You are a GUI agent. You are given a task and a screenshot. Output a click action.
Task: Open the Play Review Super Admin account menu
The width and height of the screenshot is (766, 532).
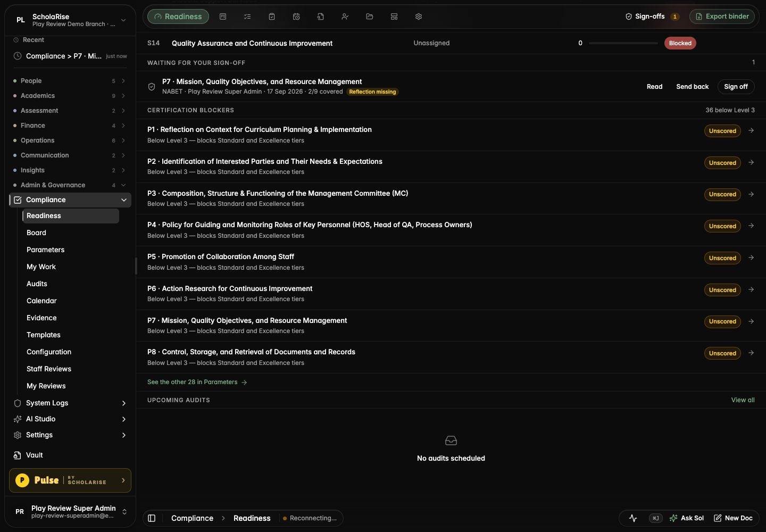[70, 512]
